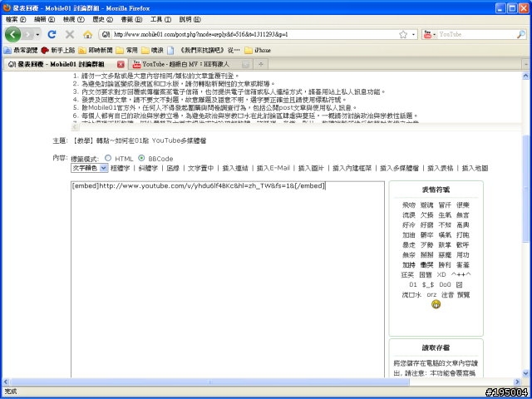This screenshot has width=532, height=399.
Task: Reload the page with the blue refresh icon
Action: (x=52, y=34)
